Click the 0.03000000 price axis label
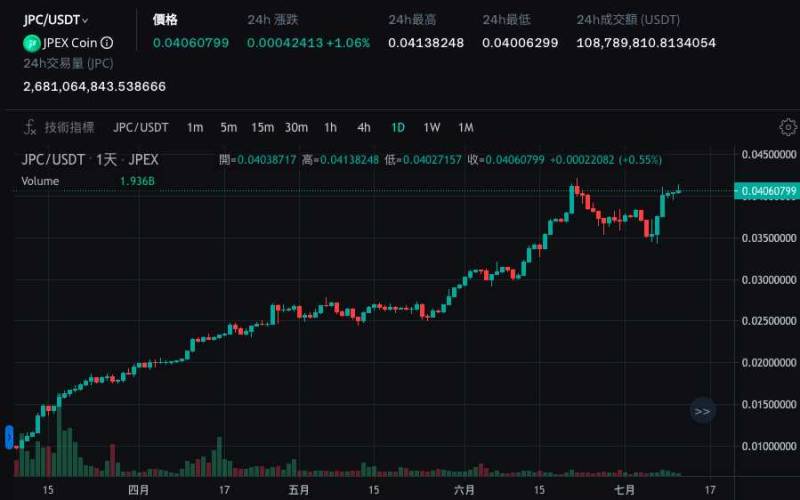Viewport: 800px width, 500px height. click(769, 280)
